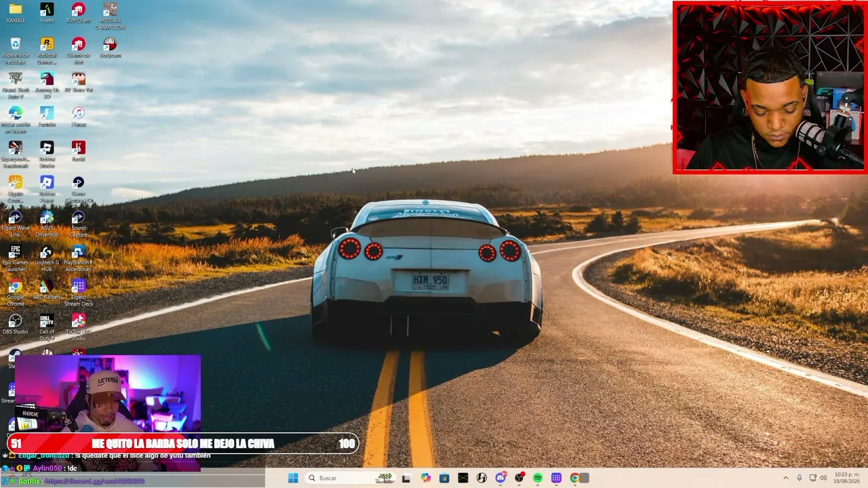Open the volume control in the system tray

pos(823,478)
